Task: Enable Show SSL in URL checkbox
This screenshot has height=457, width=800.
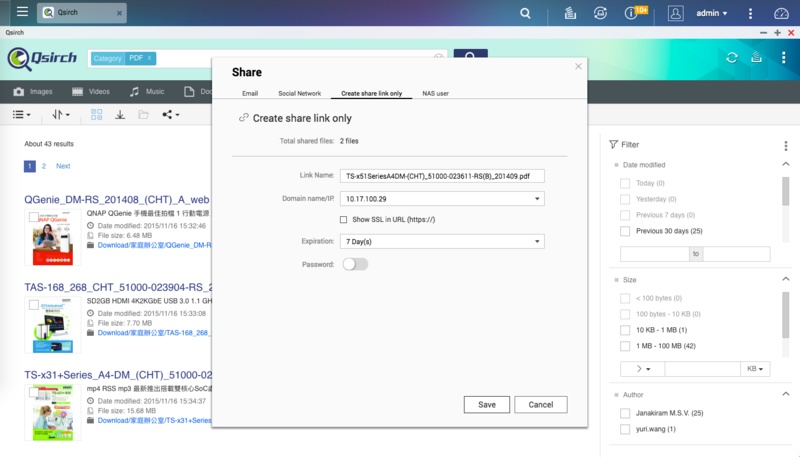Action: (x=343, y=220)
